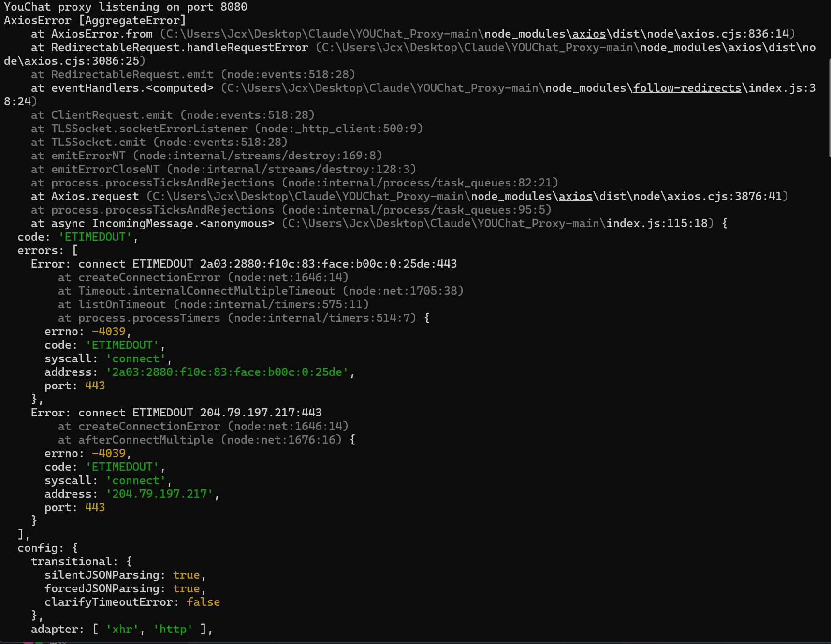Screen dimensions: 831x644
Task: Click the 'true' value of silentJSONParsing
Action: point(186,575)
